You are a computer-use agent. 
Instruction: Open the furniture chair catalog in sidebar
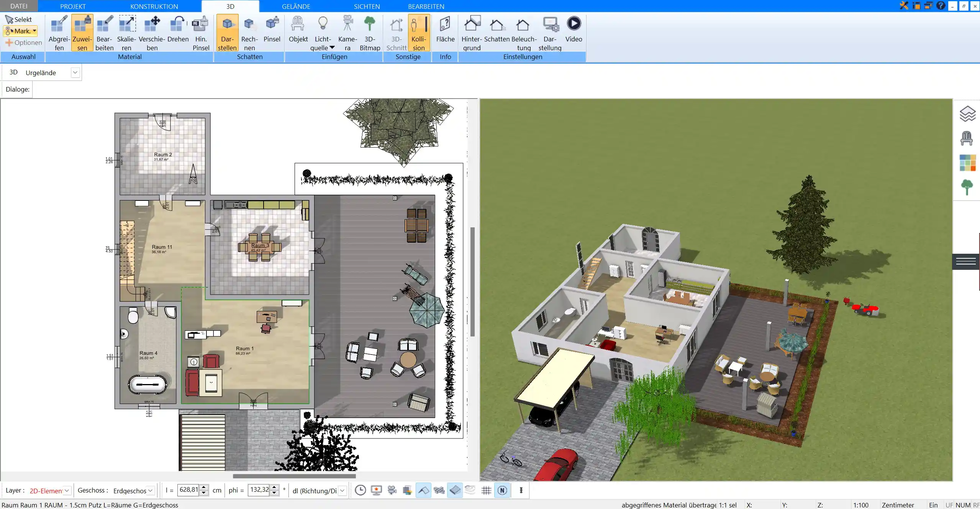pyautogui.click(x=967, y=138)
